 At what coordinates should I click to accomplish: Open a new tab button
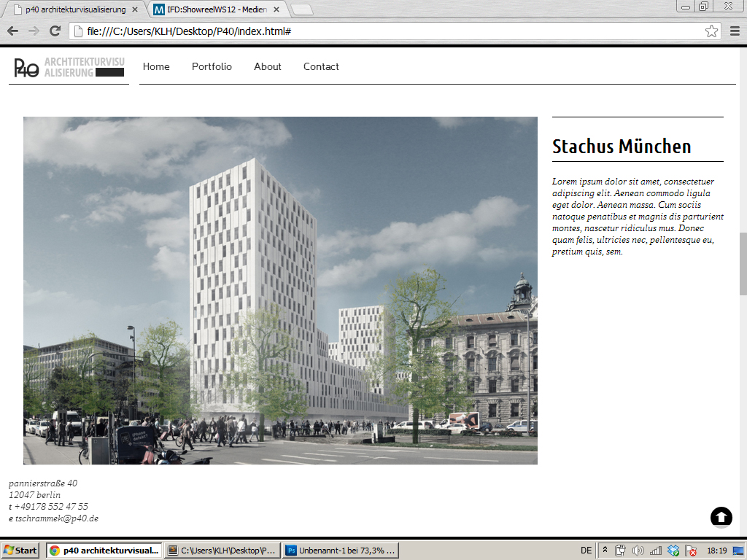pos(301,9)
